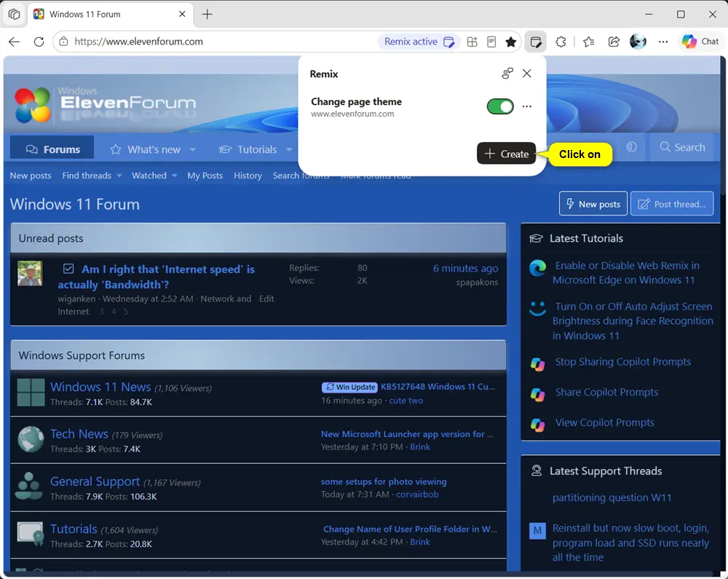This screenshot has width=728, height=579.
Task: Expand Tutorials dropdown arrow
Action: 289,149
